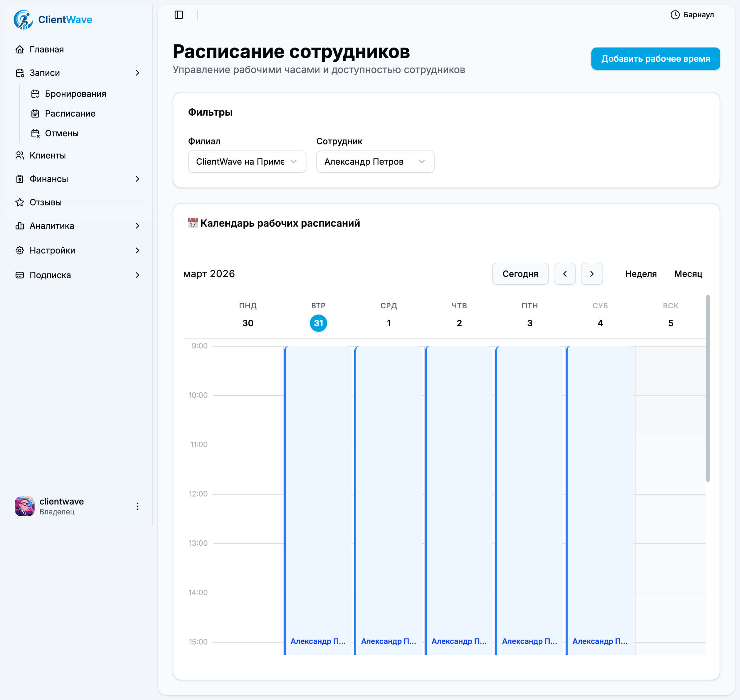Screen dimensions: 740x700
Task: Open Главная home page
Action: (46, 49)
